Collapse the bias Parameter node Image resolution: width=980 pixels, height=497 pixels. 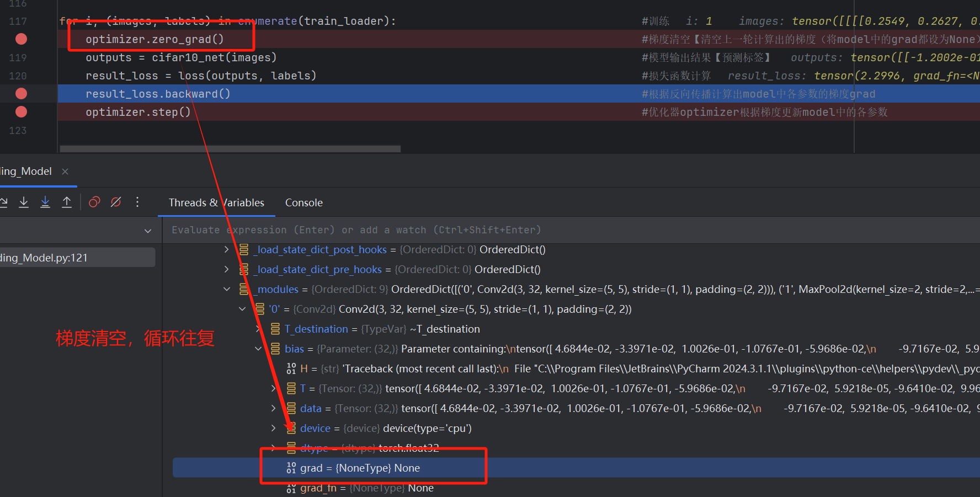[258, 349]
